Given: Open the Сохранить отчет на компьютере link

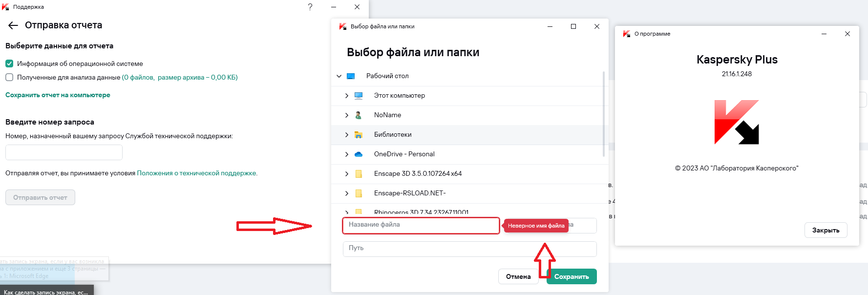Looking at the screenshot, I should point(58,95).
